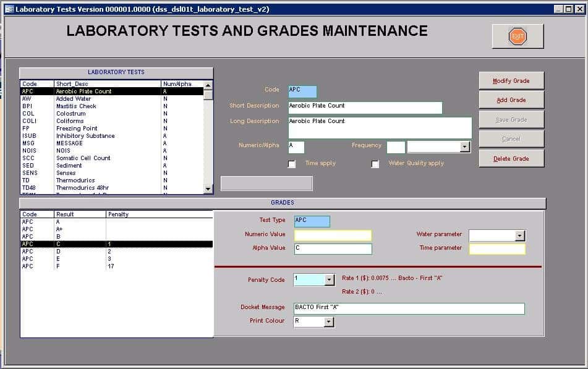
Task: Enable the "Time apply" checkbox
Action: (292, 164)
